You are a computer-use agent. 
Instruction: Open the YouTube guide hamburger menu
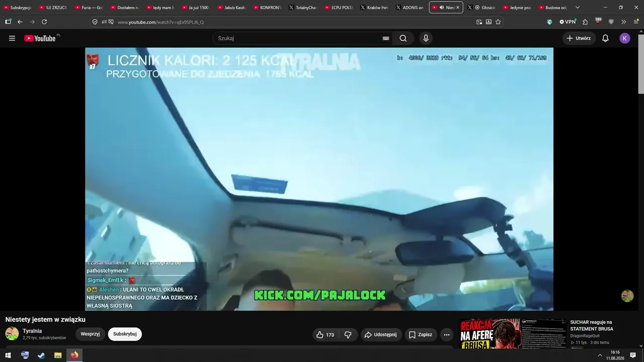(x=12, y=38)
